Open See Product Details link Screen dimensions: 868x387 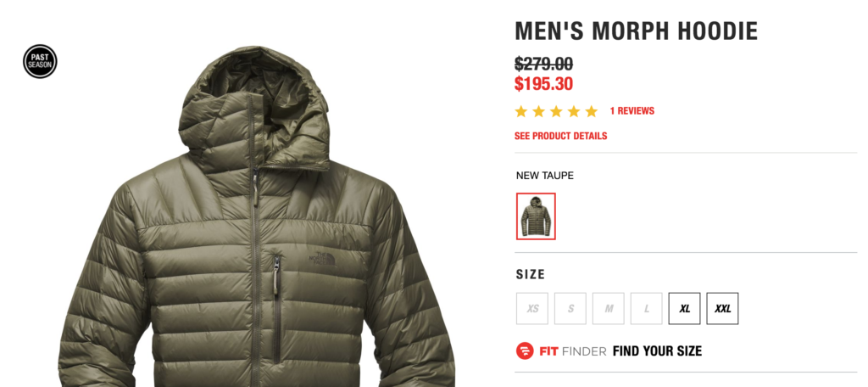(561, 136)
